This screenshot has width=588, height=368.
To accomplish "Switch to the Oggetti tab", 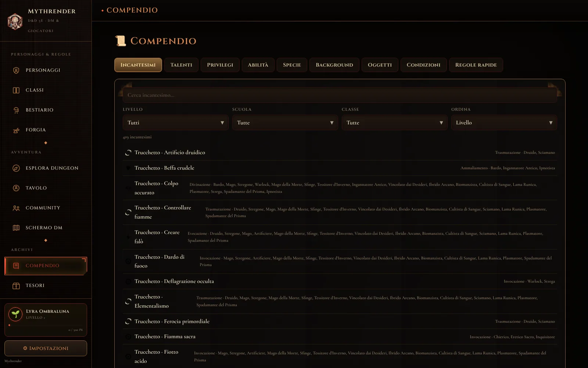I will [x=380, y=65].
